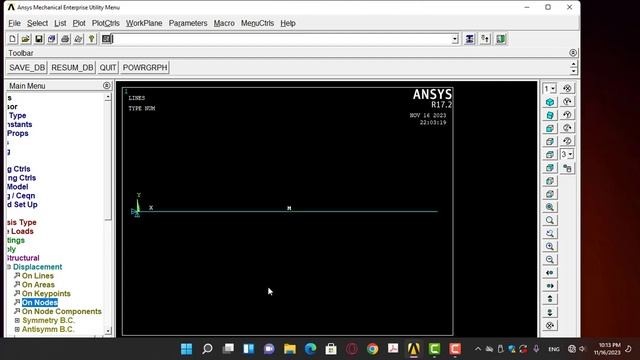Collapse the Main Menu panel with the round button
Image resolution: width=640 pixels, height=360 pixels.
(x=107, y=85)
